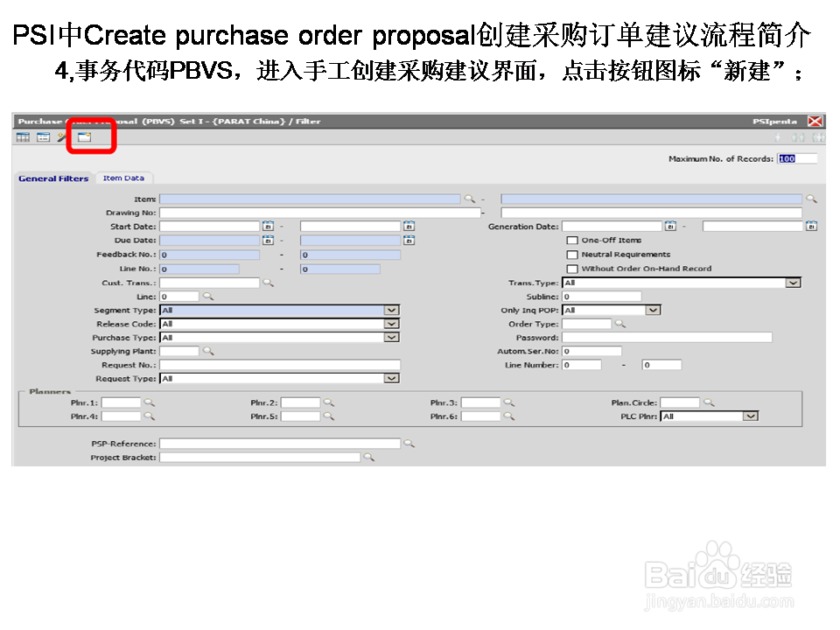The height and width of the screenshot is (630, 840).
Task: Open the calendar picker for Generation Date
Action: click(670, 226)
